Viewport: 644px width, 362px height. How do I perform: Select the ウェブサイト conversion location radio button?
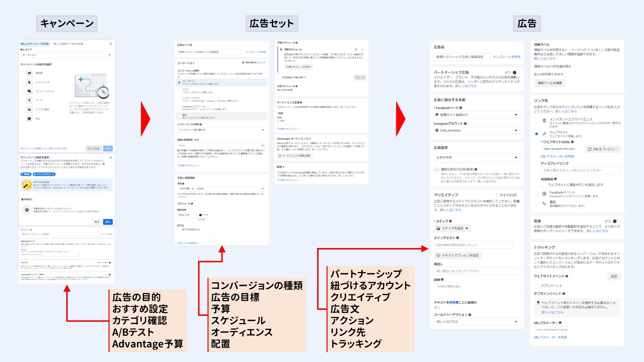click(179, 83)
